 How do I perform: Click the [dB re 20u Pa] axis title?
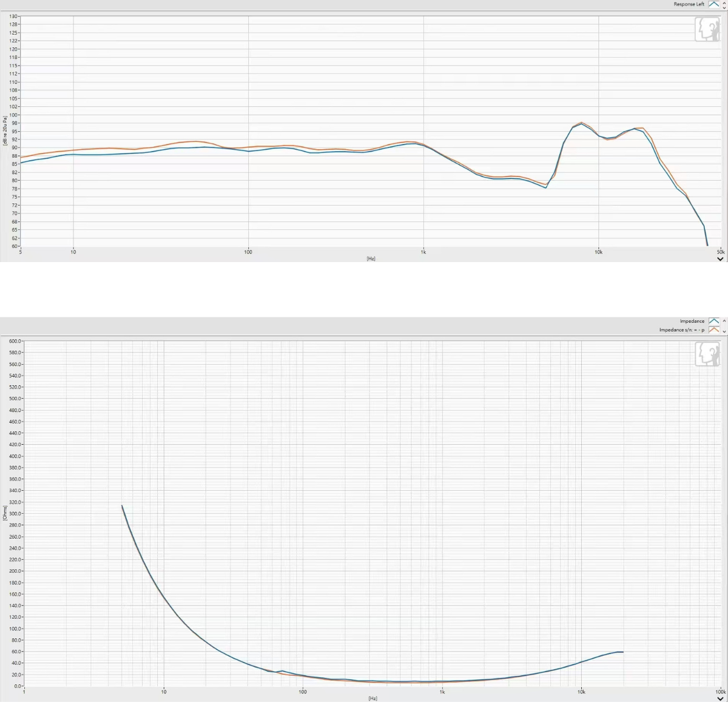coord(5,132)
